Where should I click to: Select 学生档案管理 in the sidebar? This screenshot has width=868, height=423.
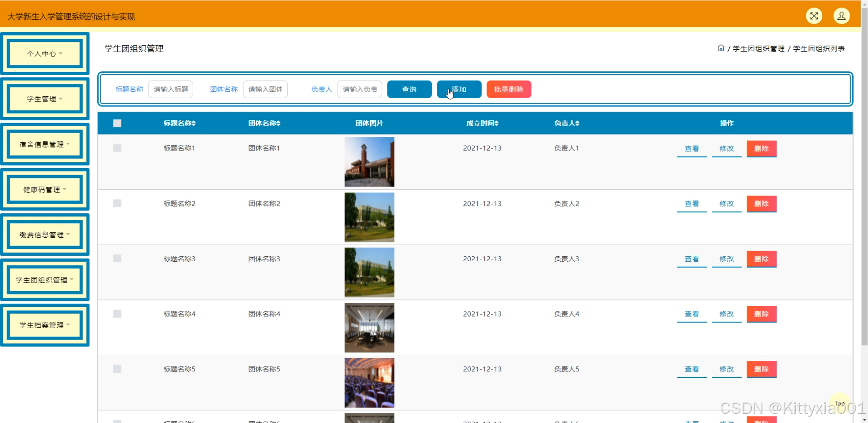[x=45, y=325]
